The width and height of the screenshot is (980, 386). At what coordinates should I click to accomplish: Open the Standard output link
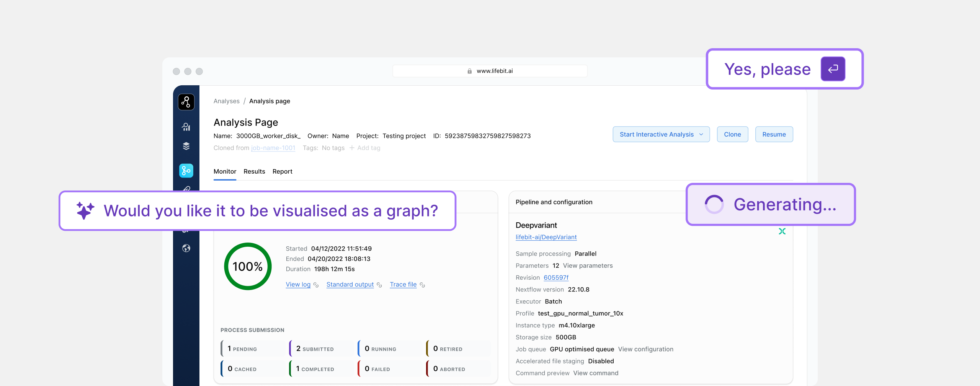(350, 285)
